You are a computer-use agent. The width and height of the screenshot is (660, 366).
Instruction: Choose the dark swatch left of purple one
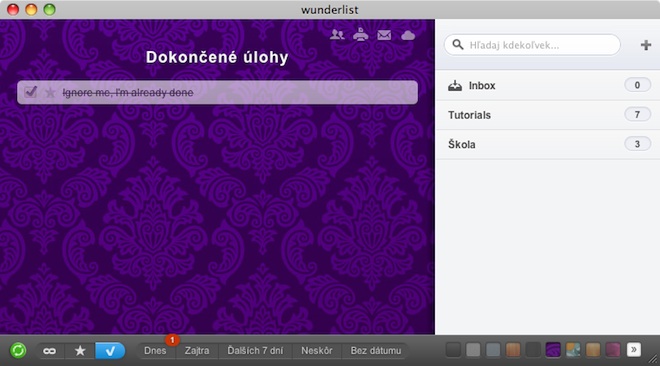(x=533, y=350)
